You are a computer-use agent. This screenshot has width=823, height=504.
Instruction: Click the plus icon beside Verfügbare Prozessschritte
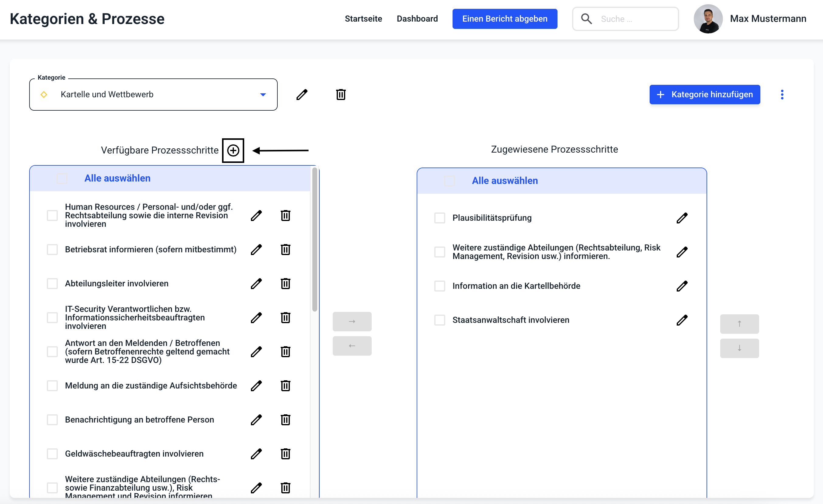pyautogui.click(x=233, y=150)
